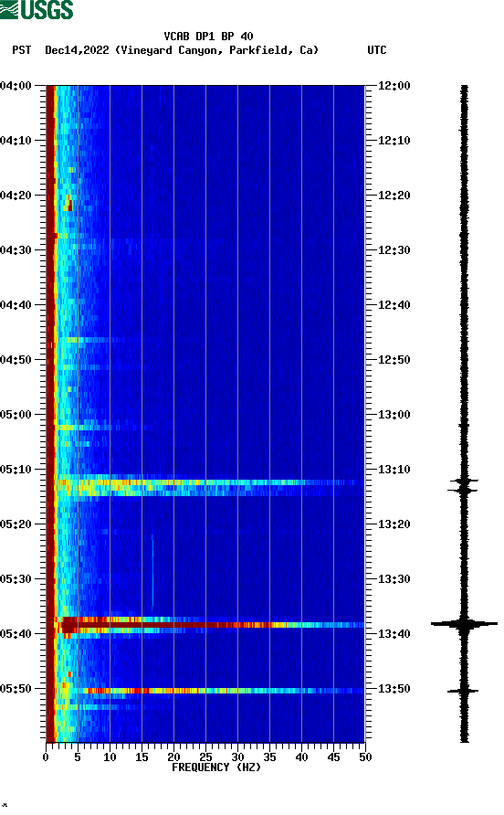
Task: Click the '12:00' UTC time label
Action: (x=394, y=86)
